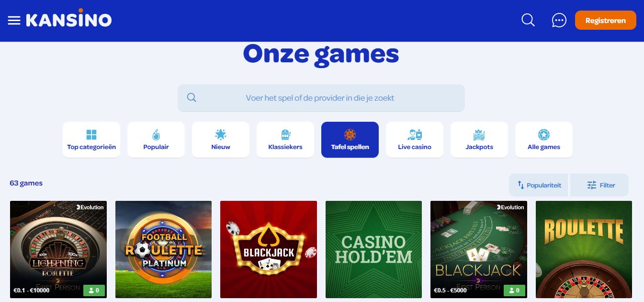Open the Casino Hold'em game
644x302 pixels.
pos(373,249)
